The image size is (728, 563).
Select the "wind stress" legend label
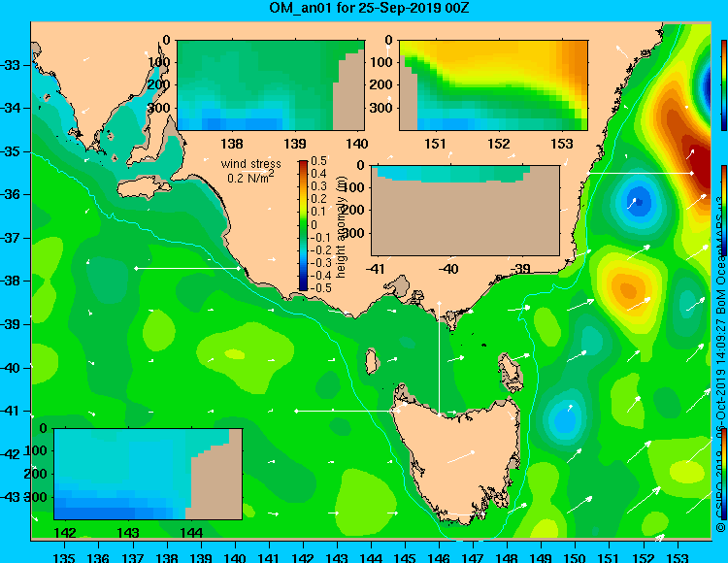pyautogui.click(x=250, y=164)
